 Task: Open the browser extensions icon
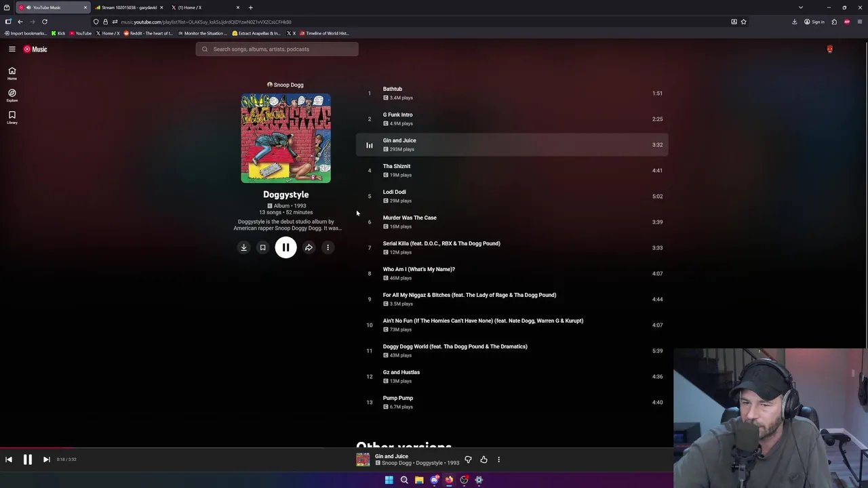click(834, 22)
